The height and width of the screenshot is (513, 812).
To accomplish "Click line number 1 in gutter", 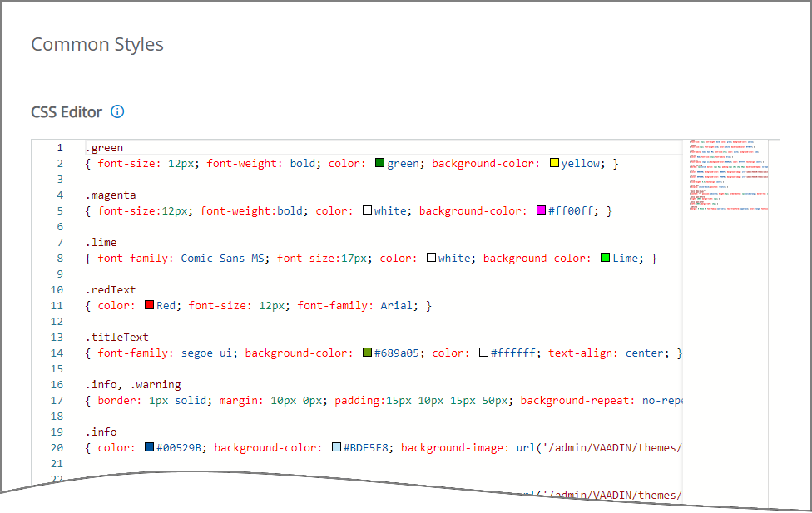I will (x=60, y=148).
